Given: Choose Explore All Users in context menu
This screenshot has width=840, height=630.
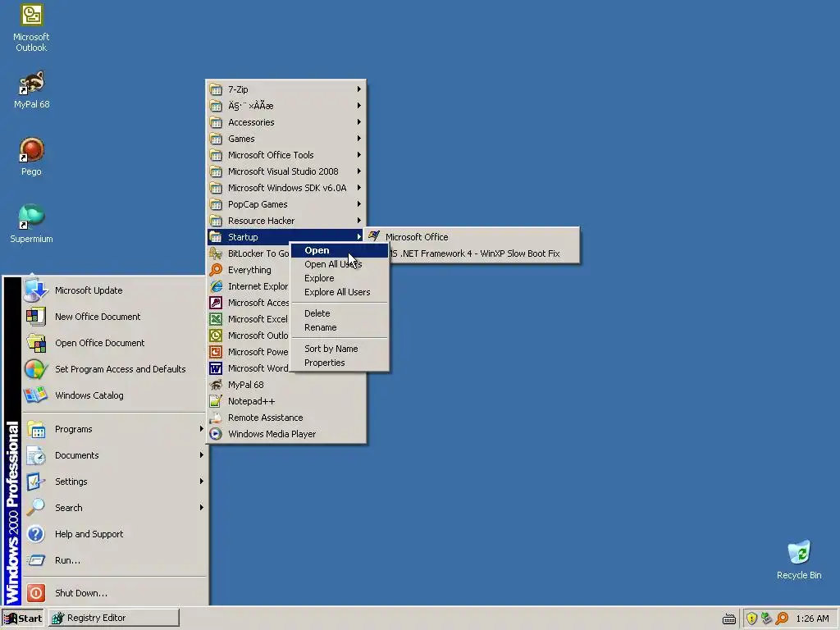Looking at the screenshot, I should coord(339,292).
